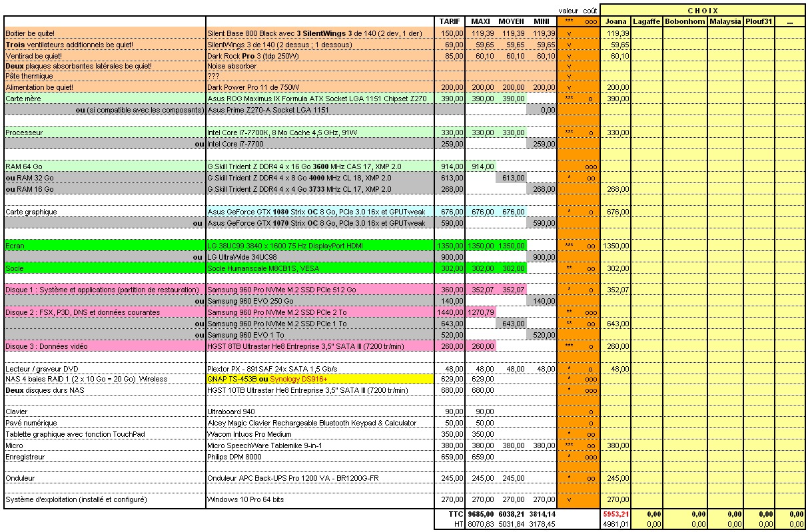
Task: Click the 'Silent Base 800 Black' description cell
Action: click(x=320, y=33)
